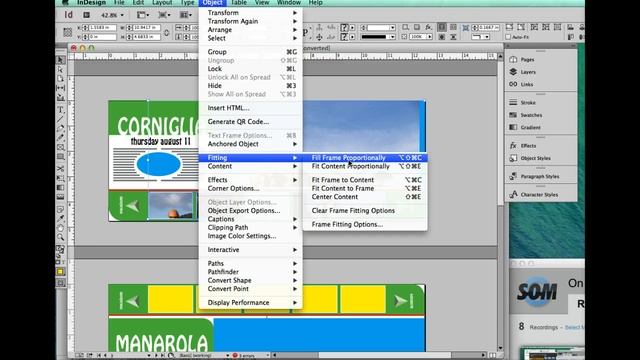The width and height of the screenshot is (640, 360).
Task: Select the Type tool
Action: click(x=60, y=110)
